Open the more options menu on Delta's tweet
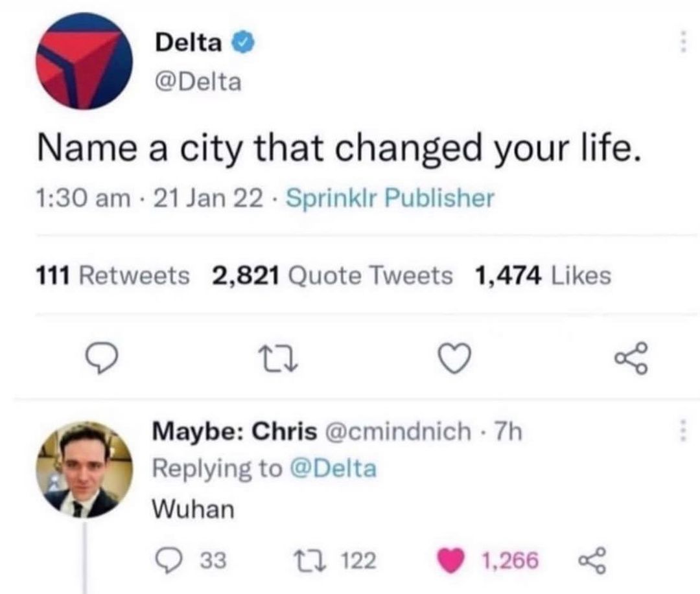The image size is (700, 594). (681, 41)
